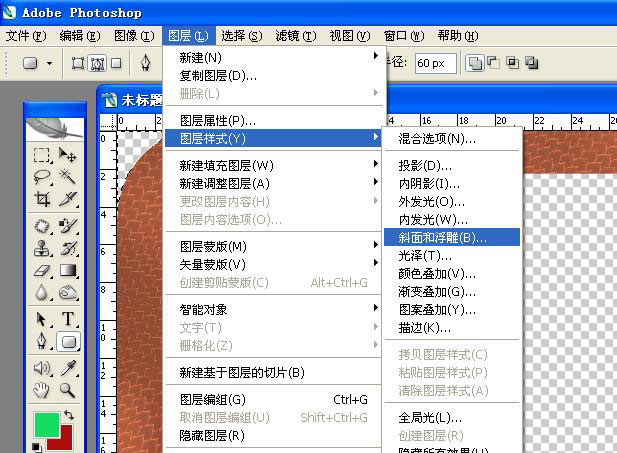Click 复制图层(D)... duplicate layer
Screen dimensions: 617x453
click(x=274, y=76)
